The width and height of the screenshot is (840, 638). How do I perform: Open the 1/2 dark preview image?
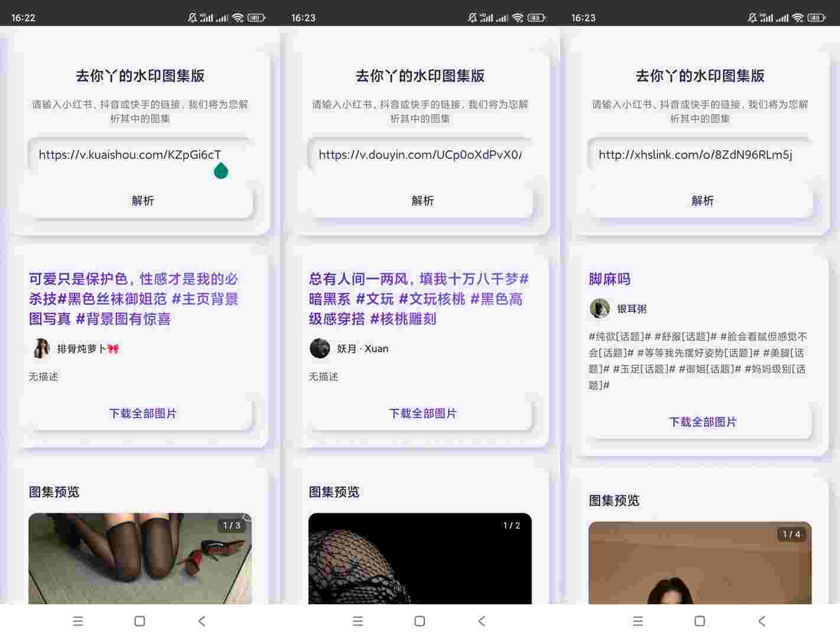[x=420, y=558]
